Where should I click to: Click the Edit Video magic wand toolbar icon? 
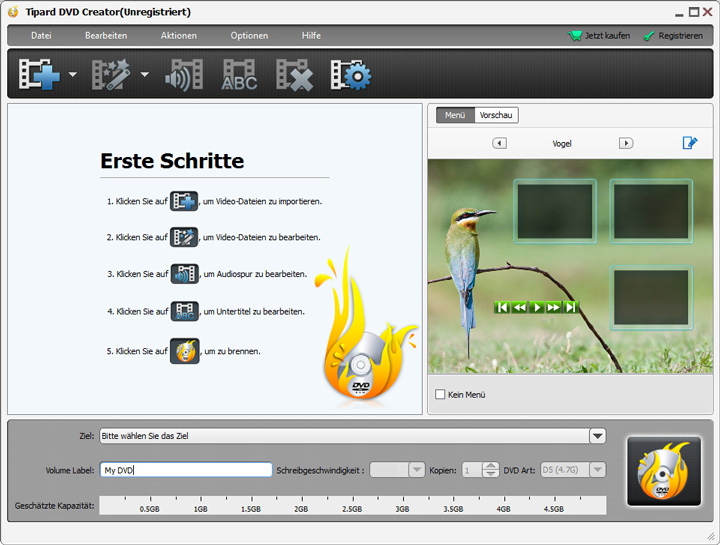[x=112, y=74]
